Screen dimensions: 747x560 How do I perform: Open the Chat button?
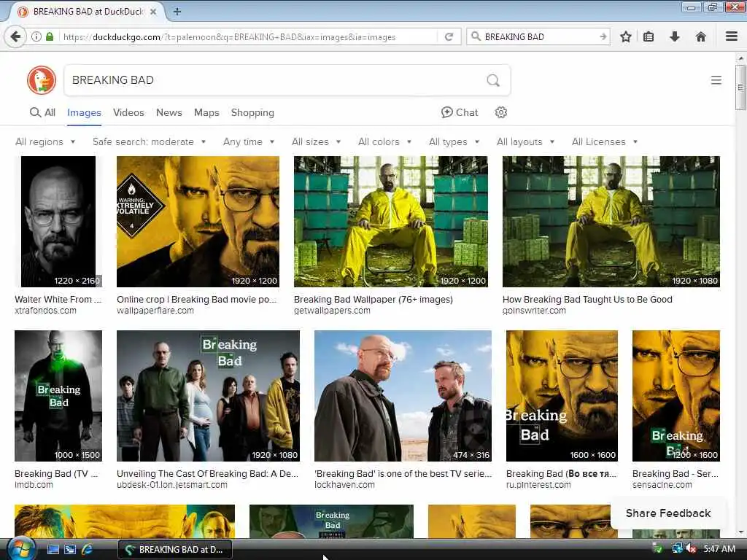[460, 112]
